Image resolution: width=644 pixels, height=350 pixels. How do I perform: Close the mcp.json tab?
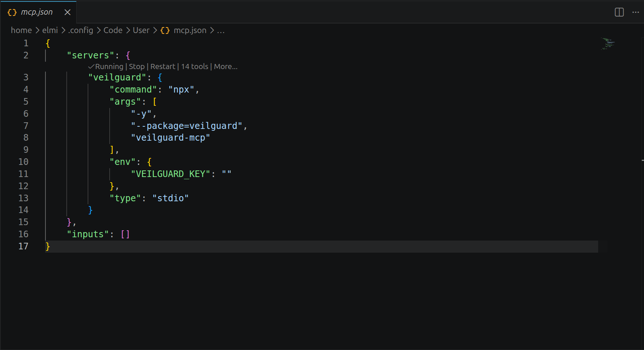click(67, 12)
